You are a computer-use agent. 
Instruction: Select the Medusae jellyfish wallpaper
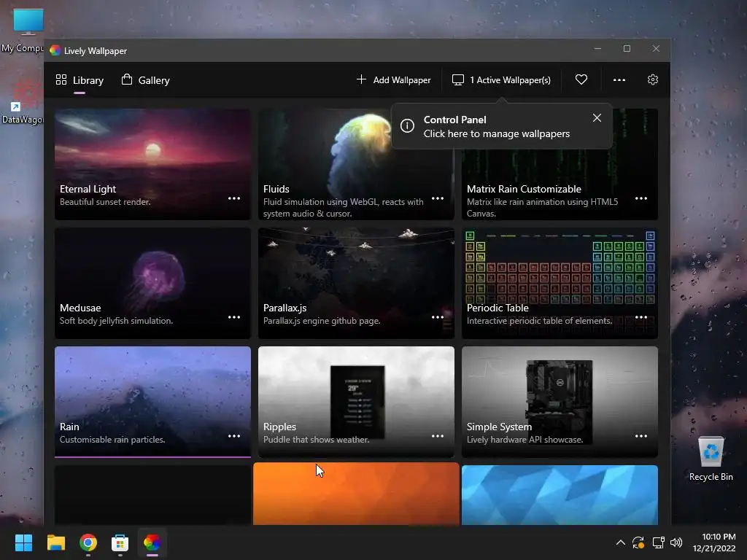coord(152,283)
